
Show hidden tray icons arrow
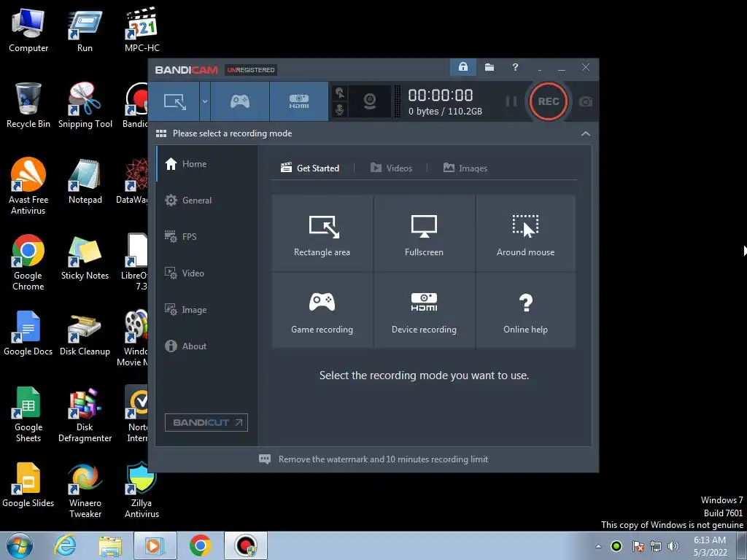[x=598, y=546]
